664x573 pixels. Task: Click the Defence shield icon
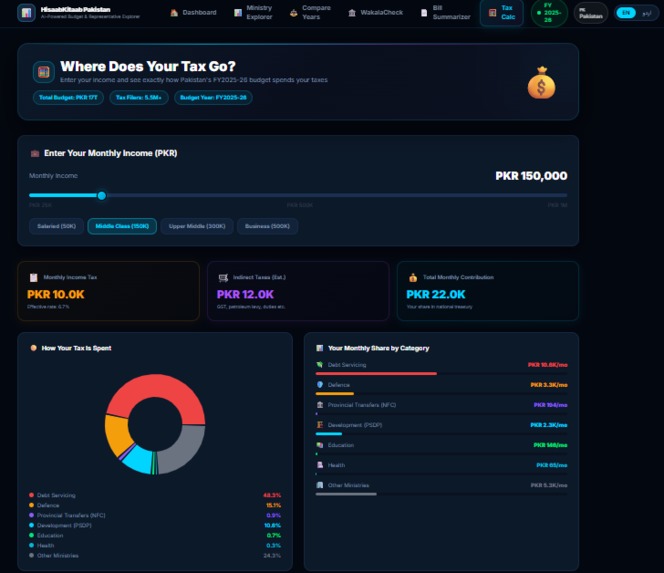[x=320, y=385]
